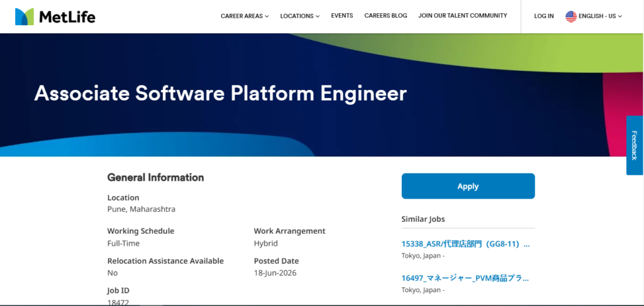Click the Relocation Assistance Available label
Viewport: 644px width, 306px height.
click(x=165, y=261)
